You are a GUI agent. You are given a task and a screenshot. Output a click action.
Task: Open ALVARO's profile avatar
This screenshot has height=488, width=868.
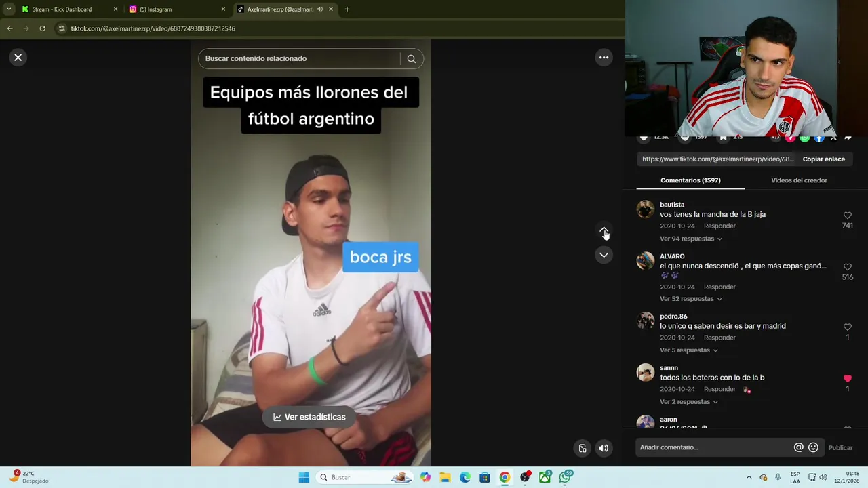pyautogui.click(x=646, y=260)
